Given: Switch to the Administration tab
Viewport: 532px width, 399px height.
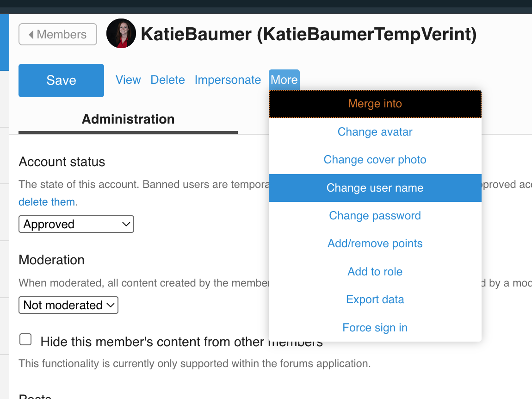Looking at the screenshot, I should (128, 119).
